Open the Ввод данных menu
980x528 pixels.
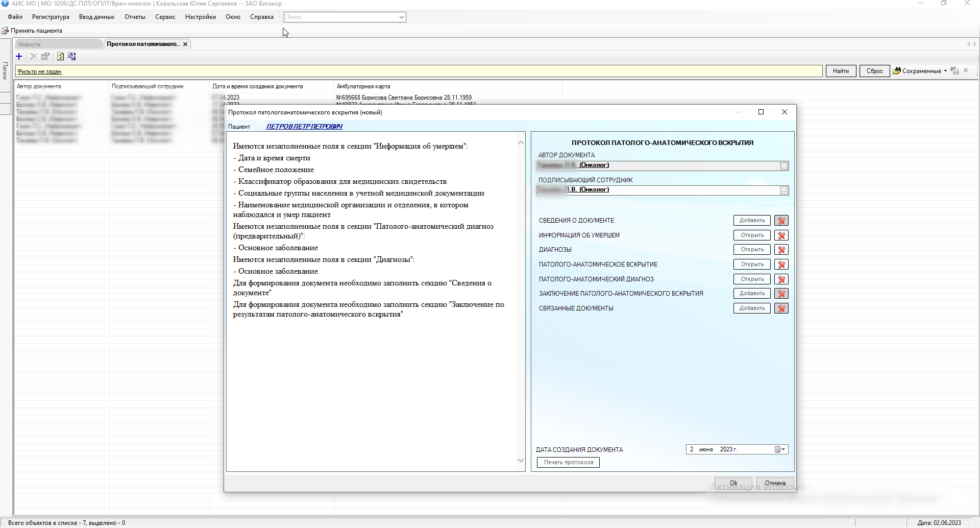[96, 17]
